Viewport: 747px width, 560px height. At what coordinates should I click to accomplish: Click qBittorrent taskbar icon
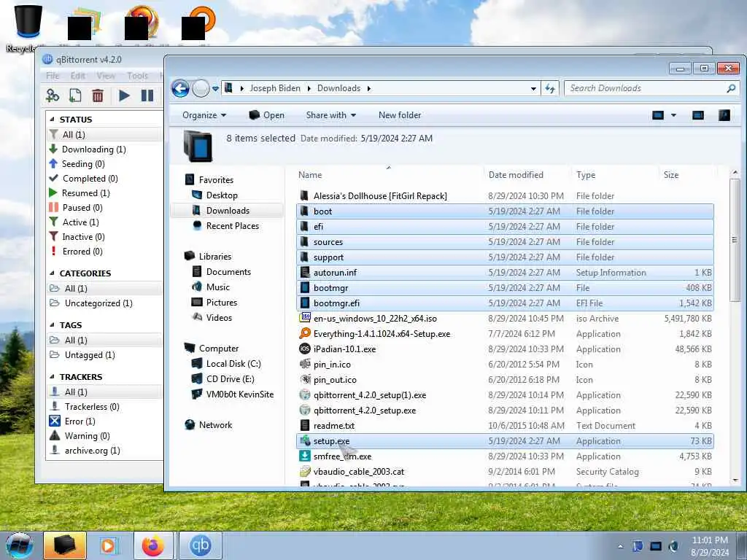tap(200, 545)
